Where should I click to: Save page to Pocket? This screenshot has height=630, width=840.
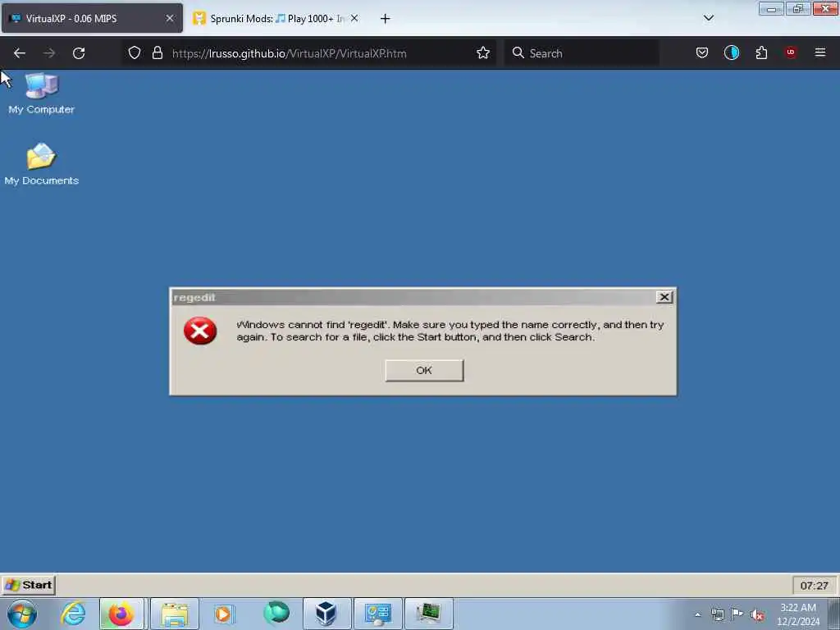point(702,52)
